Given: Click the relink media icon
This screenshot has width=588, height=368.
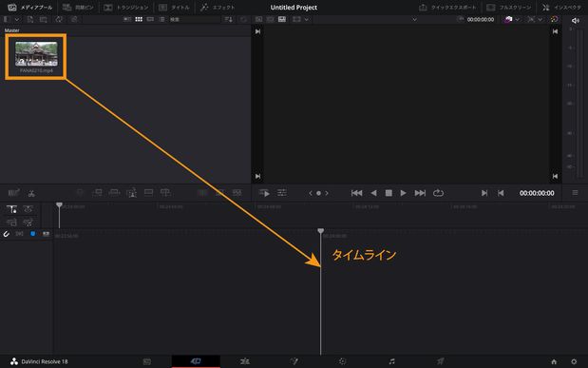Looking at the screenshot, I should pos(74,19).
